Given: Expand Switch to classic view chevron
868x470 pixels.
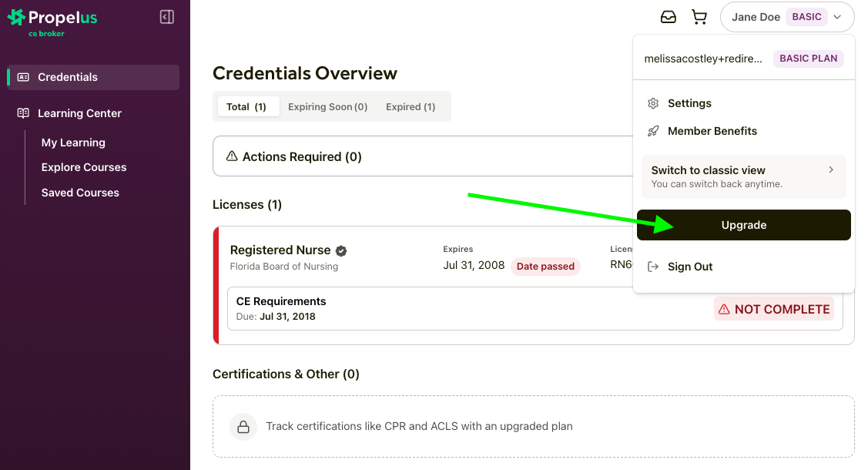Looking at the screenshot, I should 831,170.
